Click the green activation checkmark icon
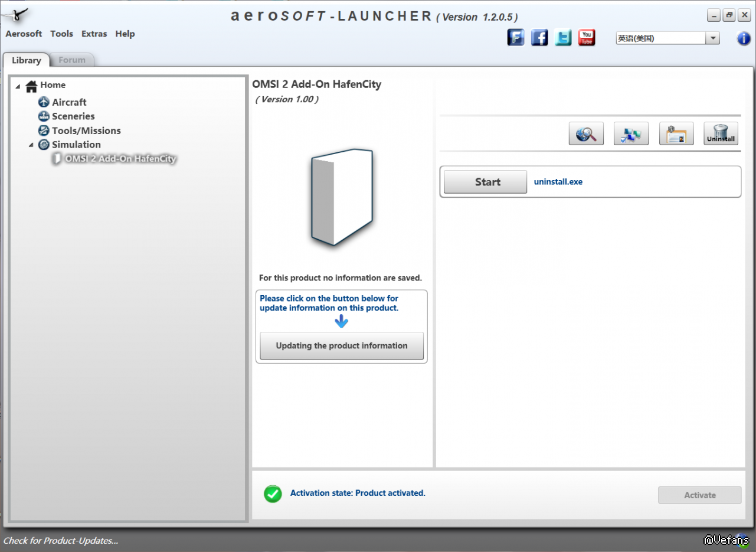 [273, 494]
